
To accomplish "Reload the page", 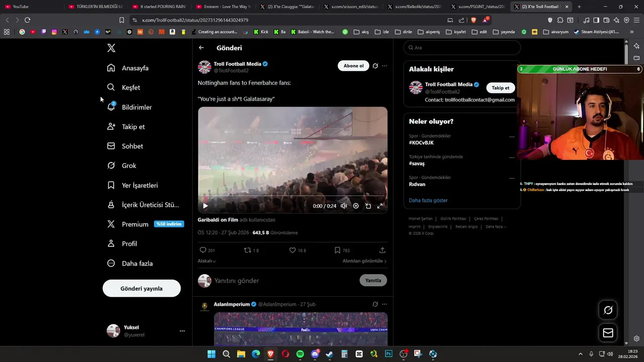I will tap(27, 20).
